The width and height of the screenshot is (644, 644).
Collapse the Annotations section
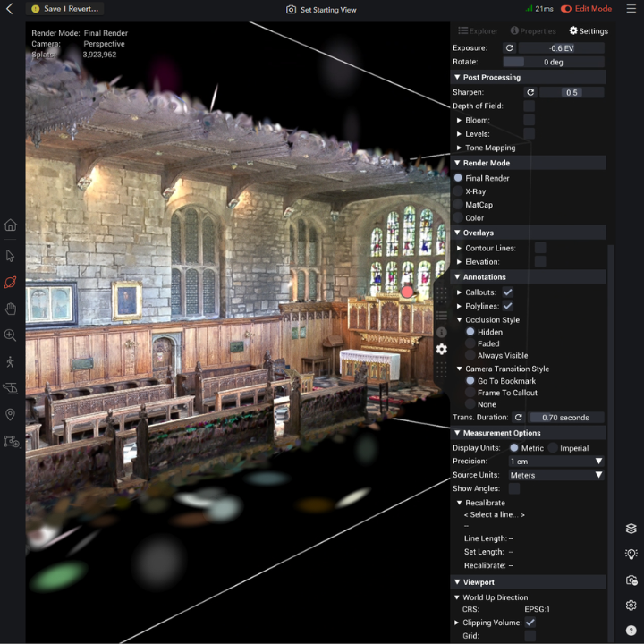pos(457,276)
